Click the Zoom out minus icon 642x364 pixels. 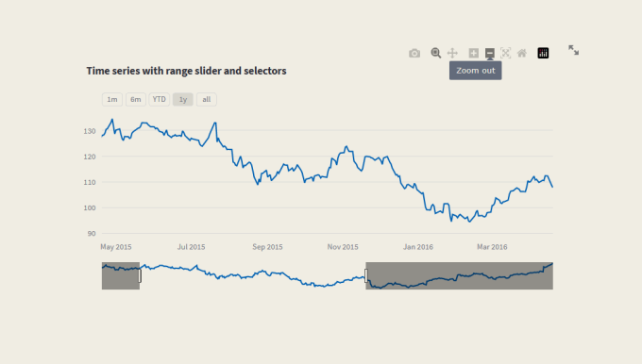[x=490, y=53]
